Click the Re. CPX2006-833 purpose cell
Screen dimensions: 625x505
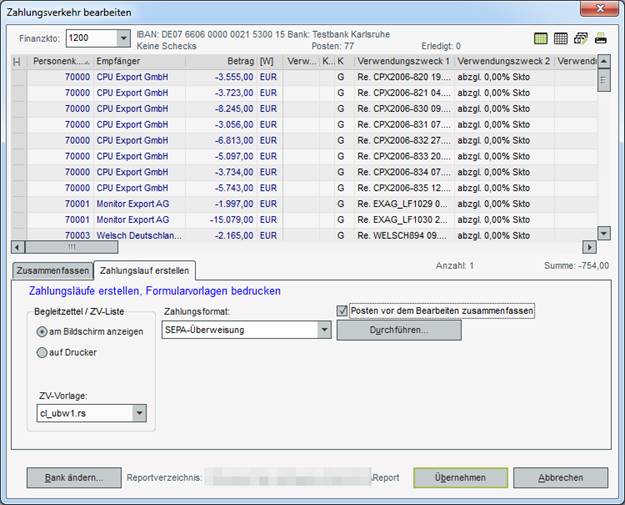tap(404, 156)
